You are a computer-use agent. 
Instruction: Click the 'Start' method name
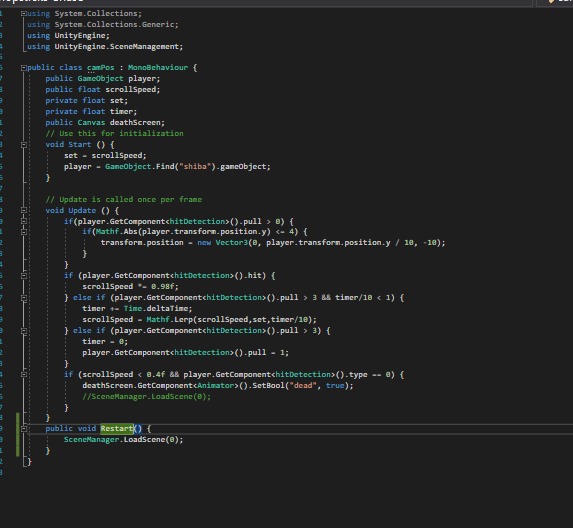80,145
